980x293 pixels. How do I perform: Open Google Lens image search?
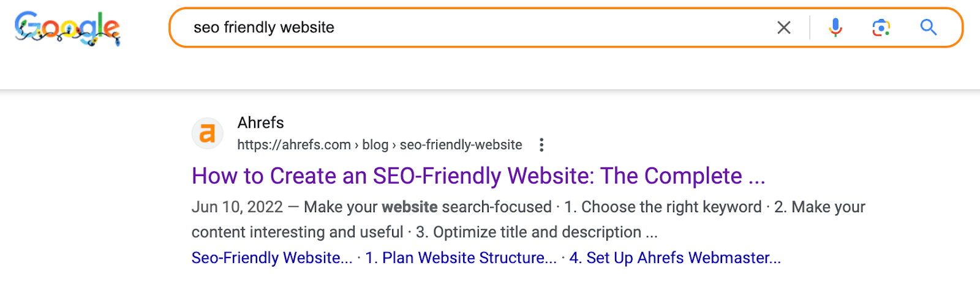pos(881,28)
